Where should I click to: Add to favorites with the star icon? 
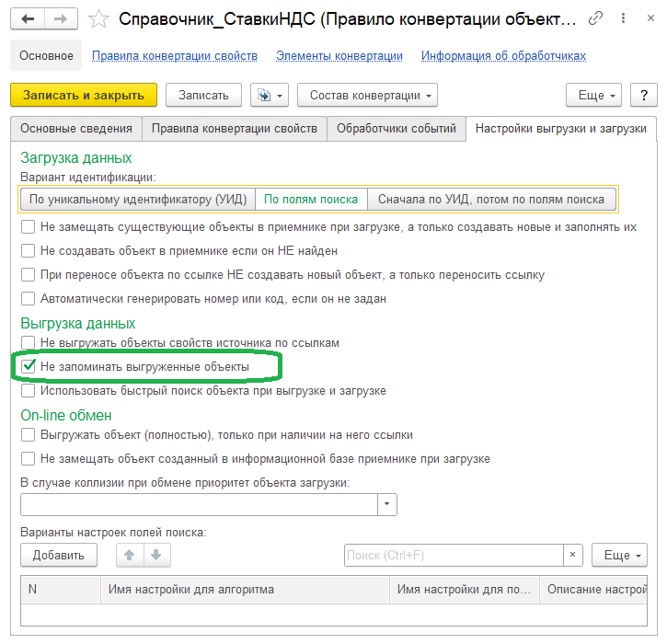pyautogui.click(x=98, y=19)
